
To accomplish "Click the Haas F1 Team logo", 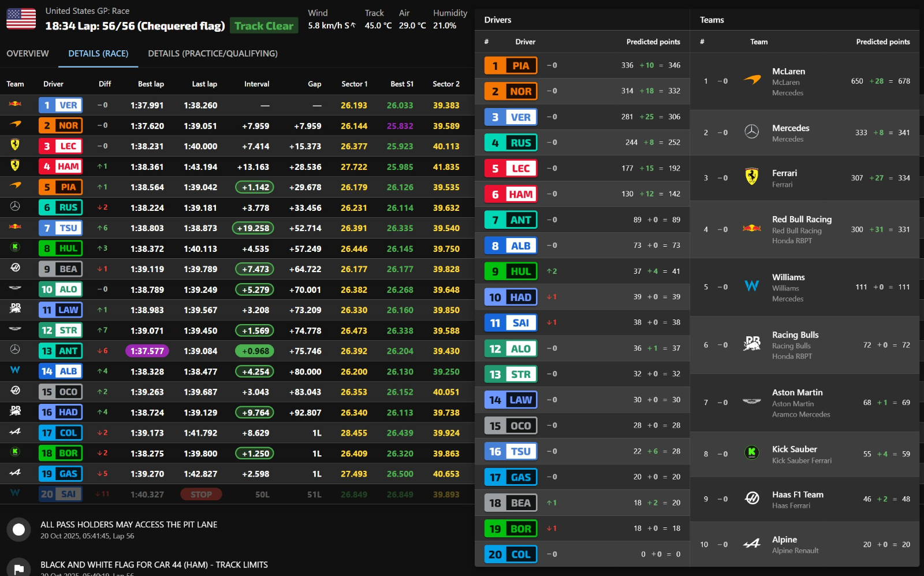I will [751, 499].
